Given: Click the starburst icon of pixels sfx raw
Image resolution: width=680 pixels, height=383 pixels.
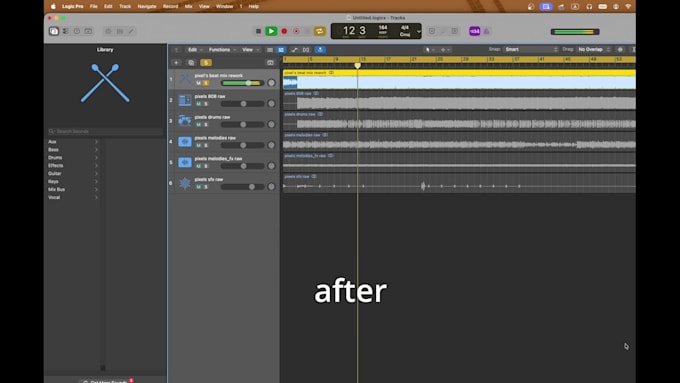Looking at the screenshot, I should (x=185, y=183).
